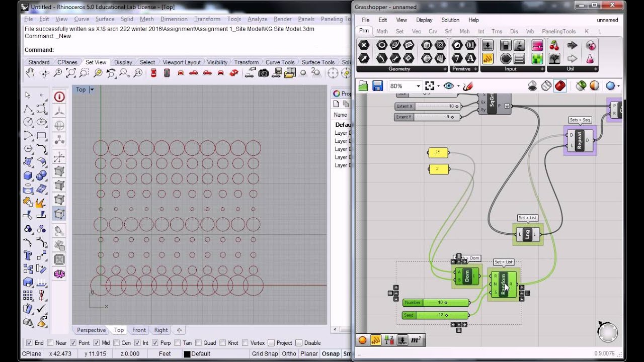Screen dimensions: 644x362
Task: Enable the Cen osnap checkbox
Action: pos(116,343)
